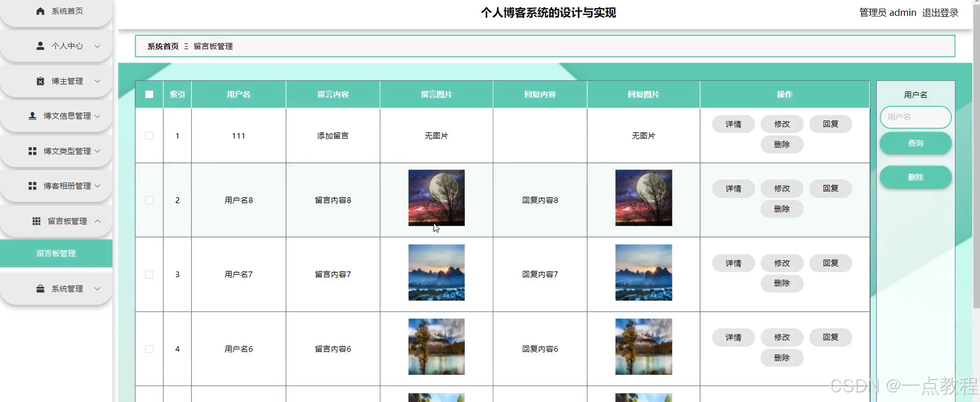Select the highlighted 留言板管理 submenu item
The image size is (980, 402).
coord(56,253)
